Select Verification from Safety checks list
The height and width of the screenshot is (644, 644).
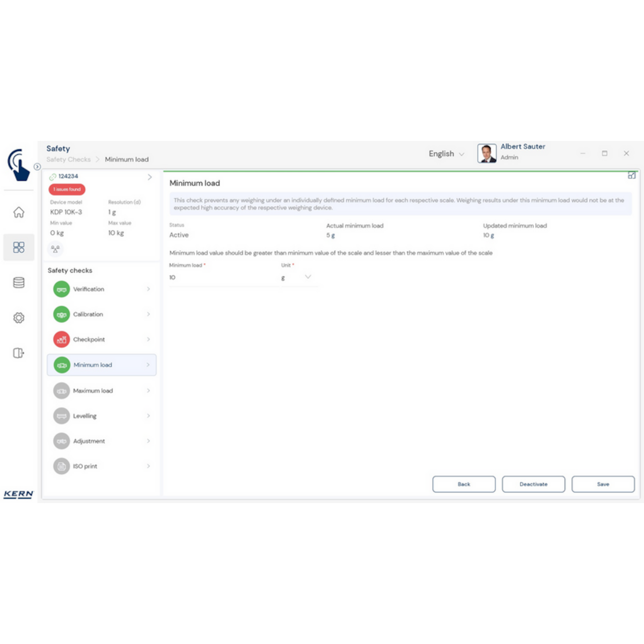89,289
